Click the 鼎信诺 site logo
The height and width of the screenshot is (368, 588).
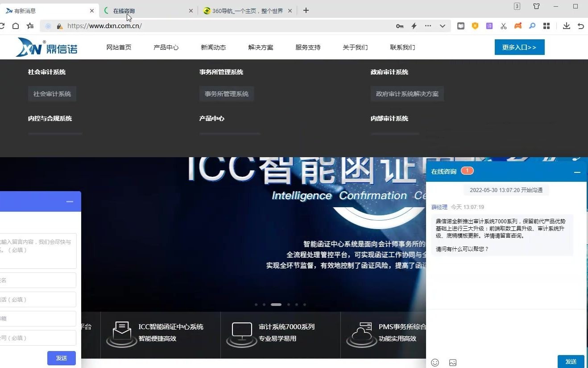coord(46,47)
